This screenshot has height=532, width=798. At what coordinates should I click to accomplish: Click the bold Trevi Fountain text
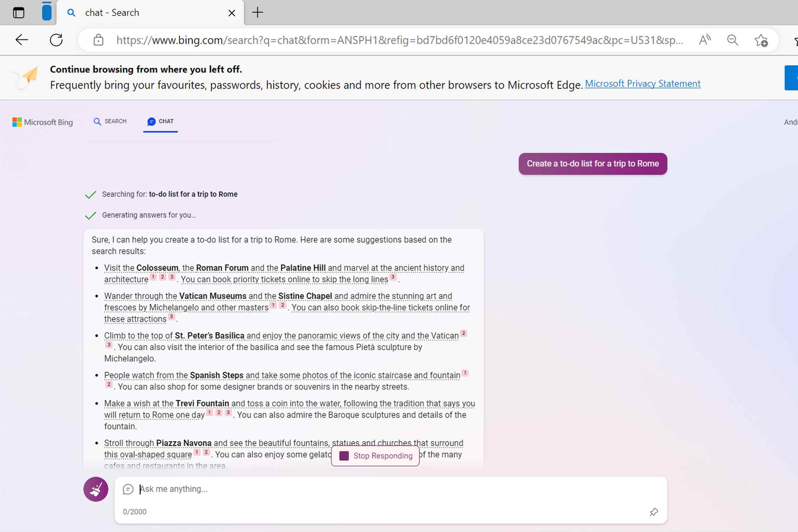click(x=202, y=403)
